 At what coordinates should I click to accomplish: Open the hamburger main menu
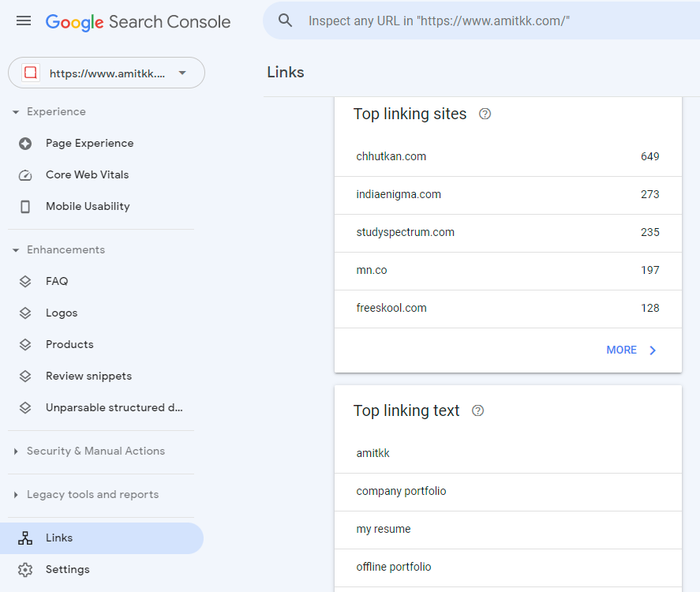[x=24, y=21]
